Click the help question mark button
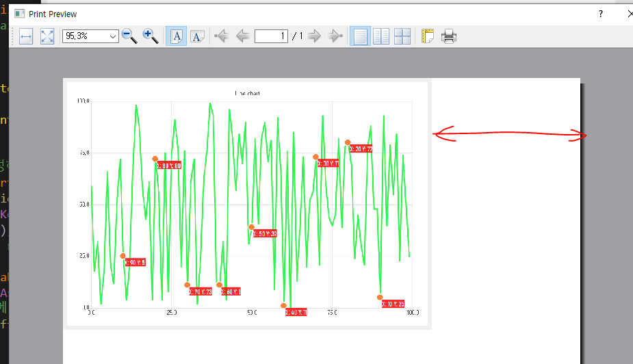 [601, 14]
